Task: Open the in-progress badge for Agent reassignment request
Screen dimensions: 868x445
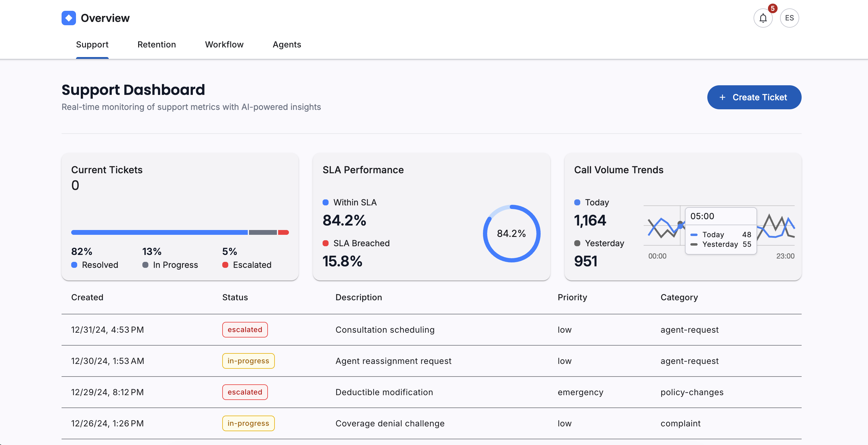Action: [248, 361]
